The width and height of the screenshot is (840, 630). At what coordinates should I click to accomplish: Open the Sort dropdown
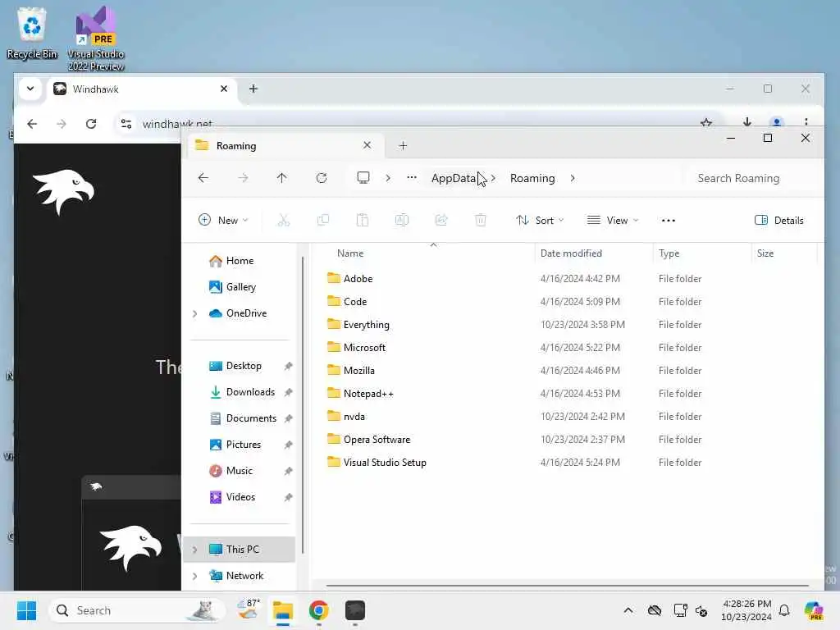point(540,220)
